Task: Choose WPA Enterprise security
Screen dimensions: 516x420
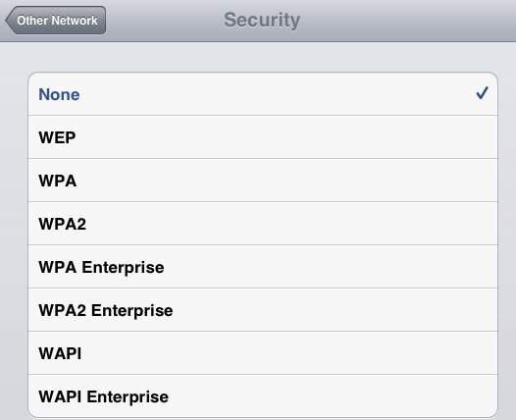Action: pos(263,267)
